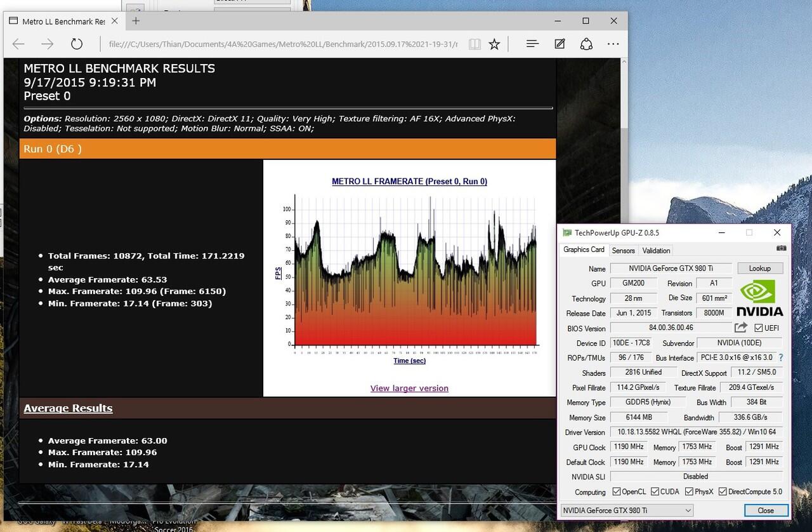Open Edge More actions menu

613,44
